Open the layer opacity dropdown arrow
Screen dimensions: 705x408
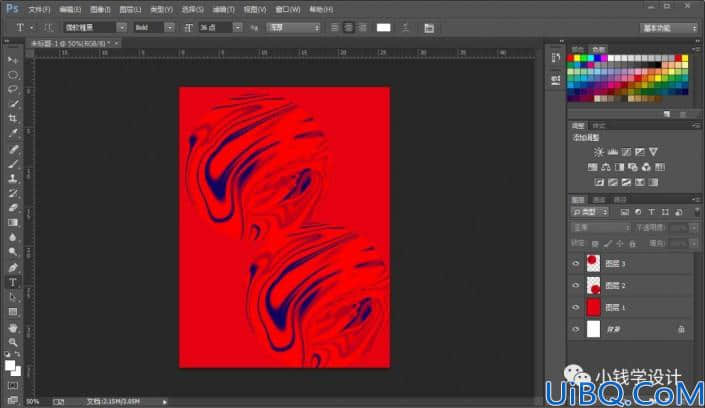click(x=694, y=228)
